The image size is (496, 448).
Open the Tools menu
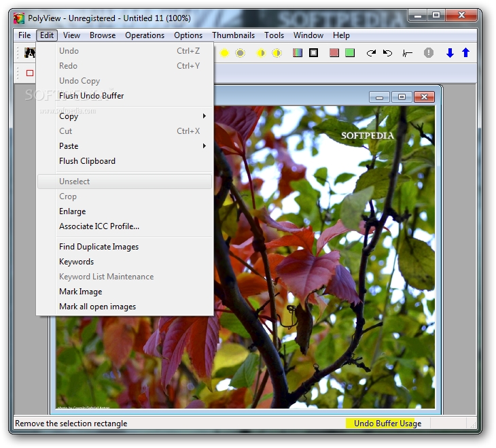(x=274, y=35)
